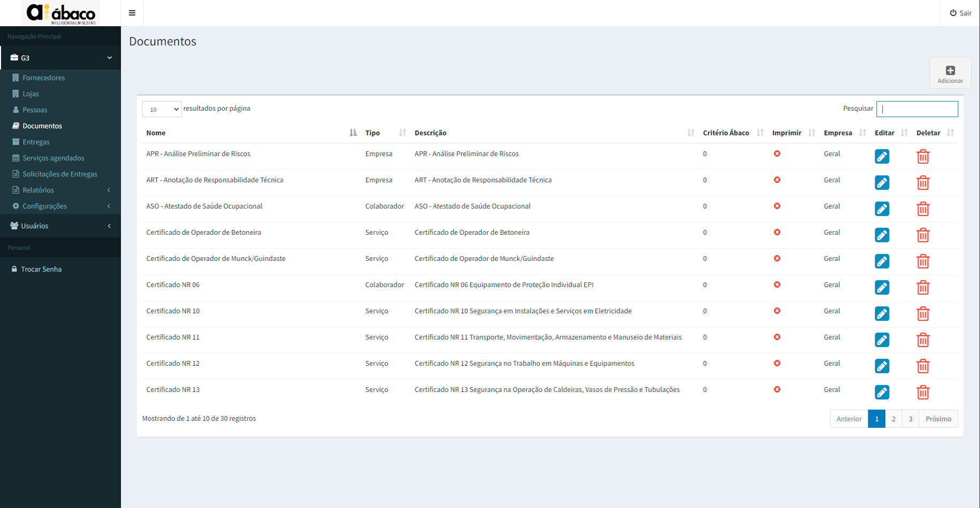Delete the Certificado NR 13 row

click(x=923, y=392)
